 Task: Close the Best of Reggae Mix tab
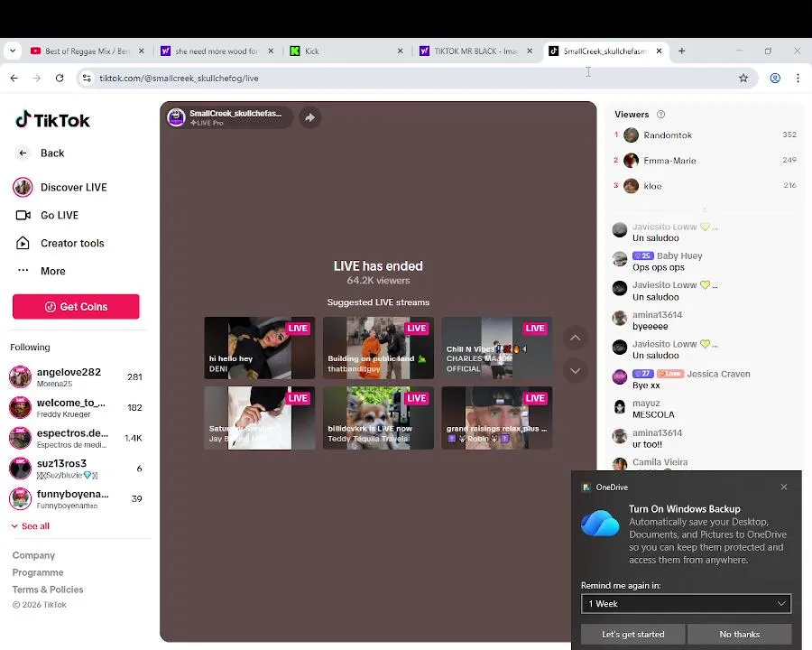click(142, 51)
